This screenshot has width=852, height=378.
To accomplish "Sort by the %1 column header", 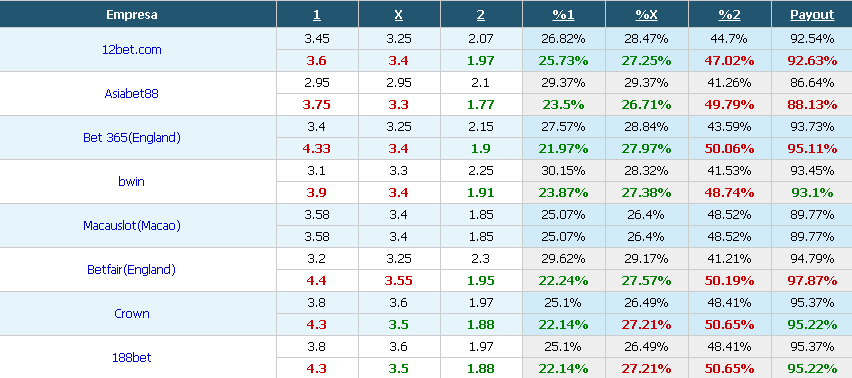I will click(563, 15).
